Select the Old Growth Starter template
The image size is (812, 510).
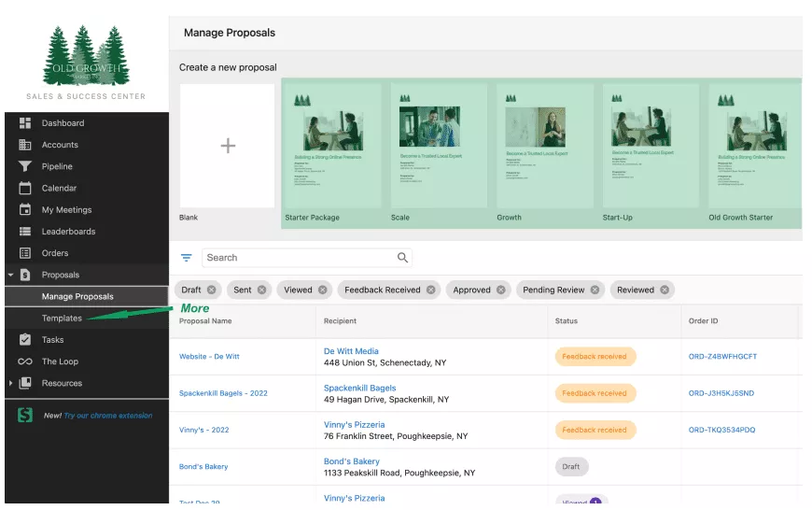(x=755, y=146)
